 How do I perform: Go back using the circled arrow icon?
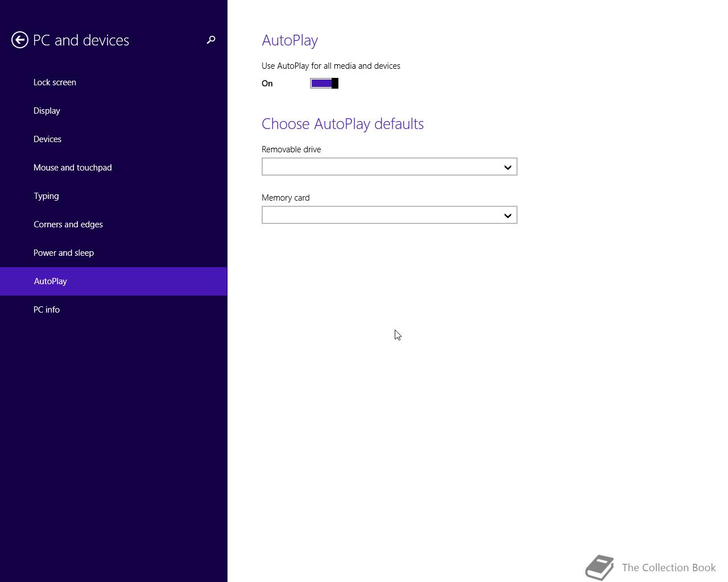tap(20, 40)
